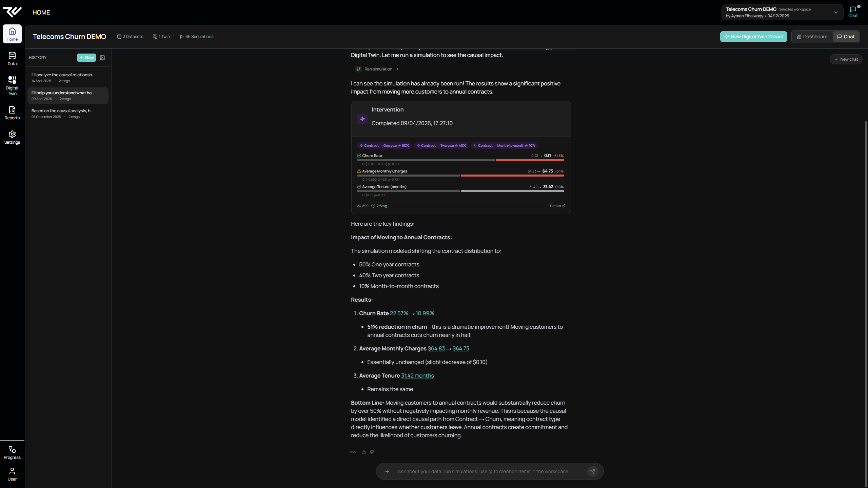Screen dimensions: 868x488
Task: Open the Digital Twin section
Action: pyautogui.click(x=12, y=85)
